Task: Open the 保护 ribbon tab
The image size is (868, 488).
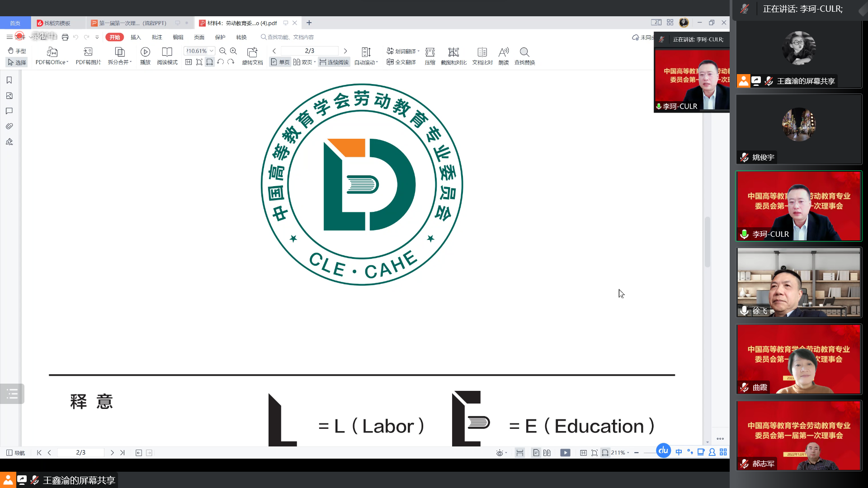Action: click(220, 37)
